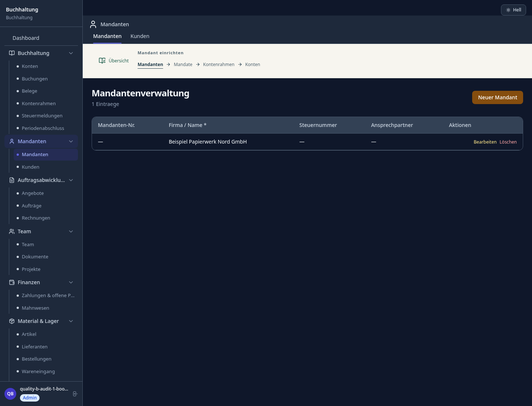Click the Material & Lager box icon
Screen dimensions: 532x406
(12, 321)
